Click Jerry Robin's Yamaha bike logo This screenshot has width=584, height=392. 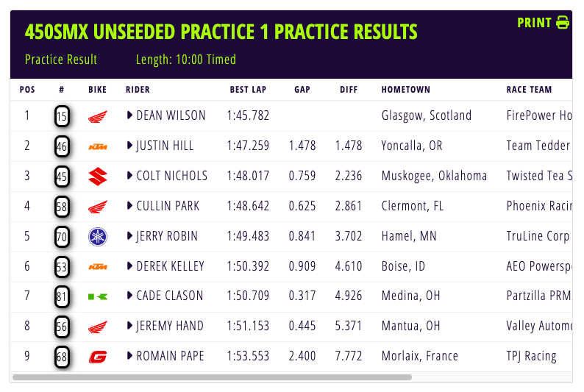[98, 237]
